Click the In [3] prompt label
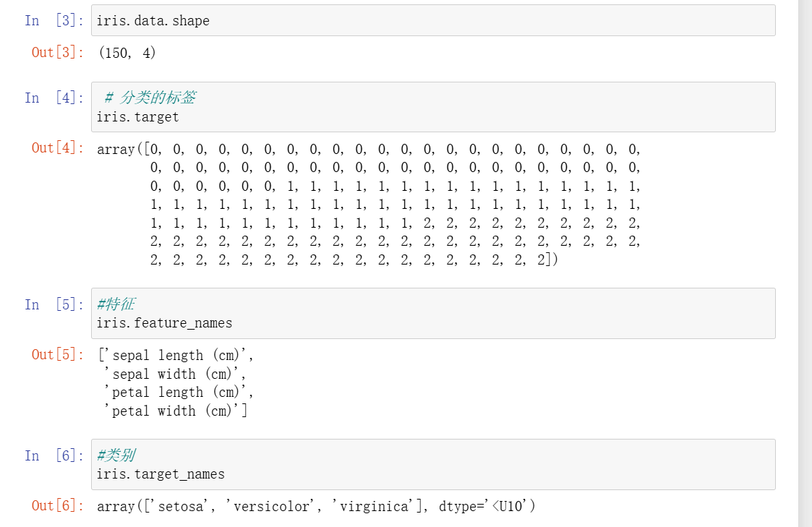Viewport: 812px width, 527px height. (x=54, y=21)
